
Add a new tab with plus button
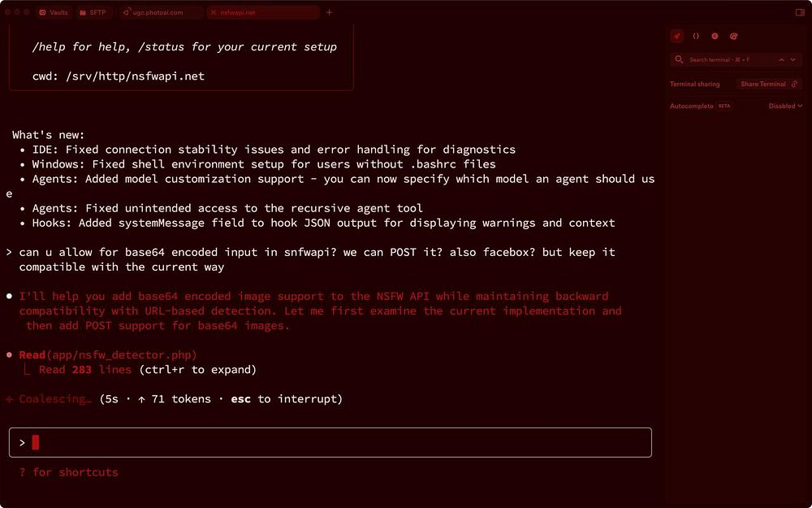329,13
